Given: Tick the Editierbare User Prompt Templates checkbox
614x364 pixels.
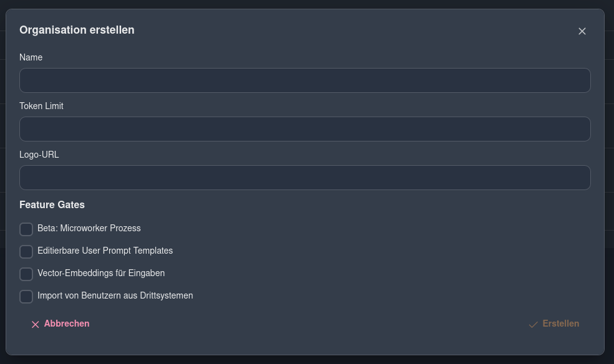Looking at the screenshot, I should point(26,252).
